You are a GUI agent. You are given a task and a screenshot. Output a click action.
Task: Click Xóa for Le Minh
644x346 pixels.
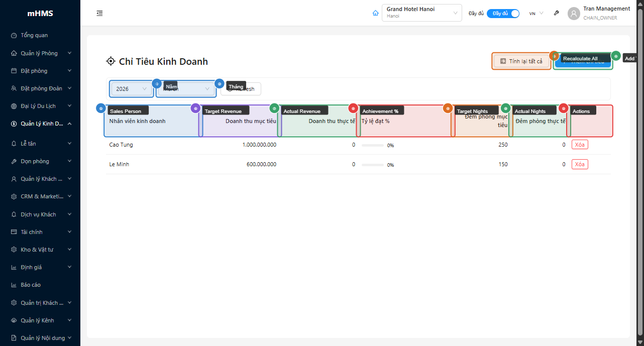pyautogui.click(x=580, y=164)
